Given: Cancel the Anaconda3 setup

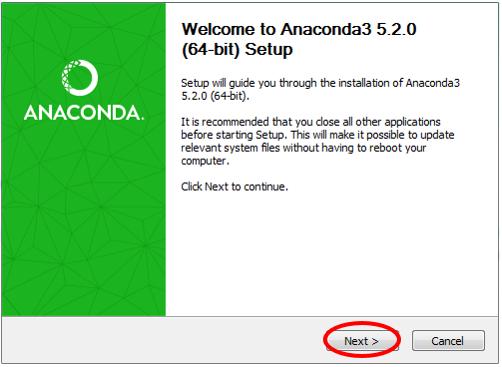Looking at the screenshot, I should 448,341.
